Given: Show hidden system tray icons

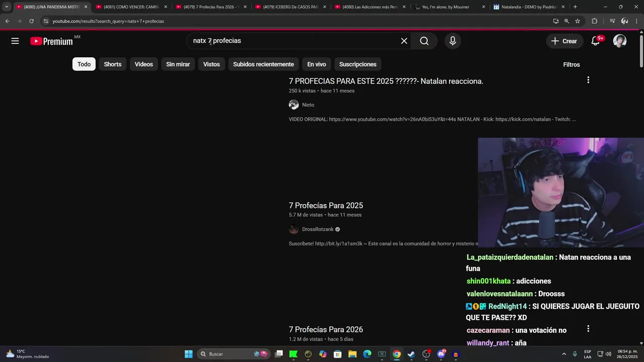Looking at the screenshot, I should [x=563, y=354].
